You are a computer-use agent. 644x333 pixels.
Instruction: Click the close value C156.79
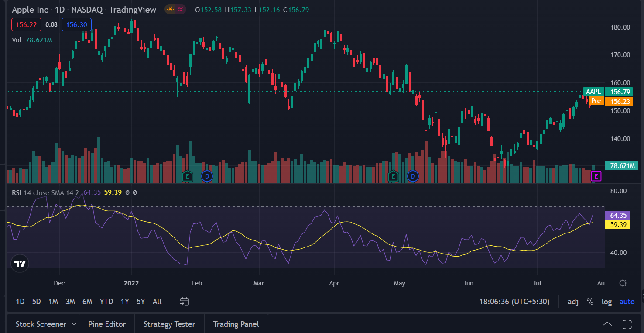(x=296, y=10)
